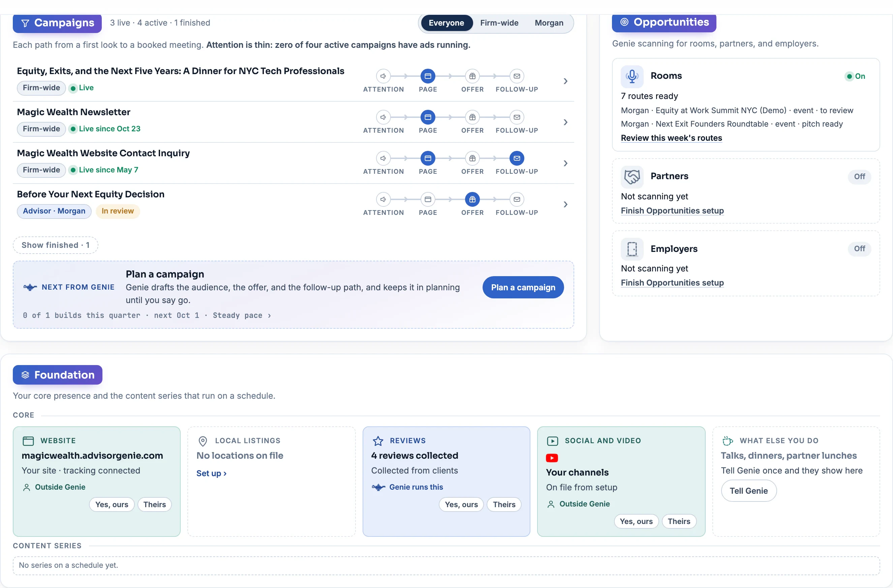Open the Opportunities section header

click(x=664, y=23)
